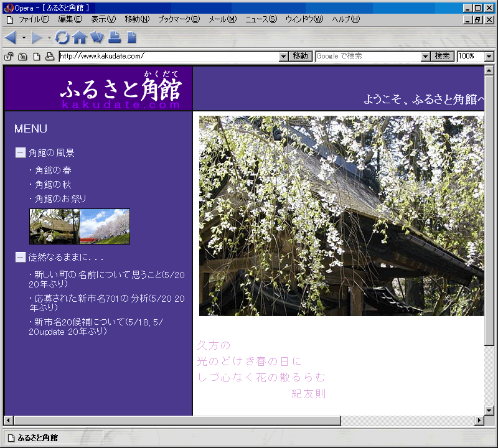Open 新しい町の名前について思うこと link
Screen dimensions: 498x448
point(106,279)
